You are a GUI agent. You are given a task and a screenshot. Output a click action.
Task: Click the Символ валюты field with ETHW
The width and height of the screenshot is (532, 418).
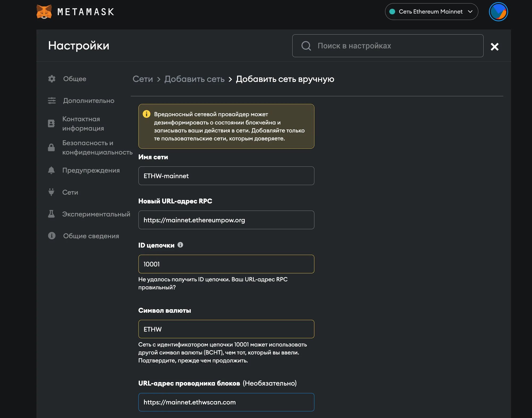pos(226,329)
